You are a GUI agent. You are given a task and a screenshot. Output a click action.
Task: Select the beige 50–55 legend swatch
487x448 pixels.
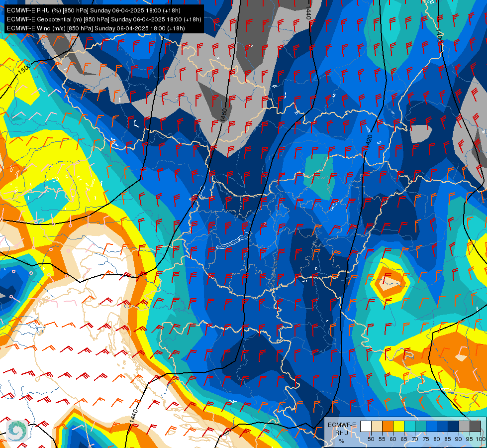(377, 426)
